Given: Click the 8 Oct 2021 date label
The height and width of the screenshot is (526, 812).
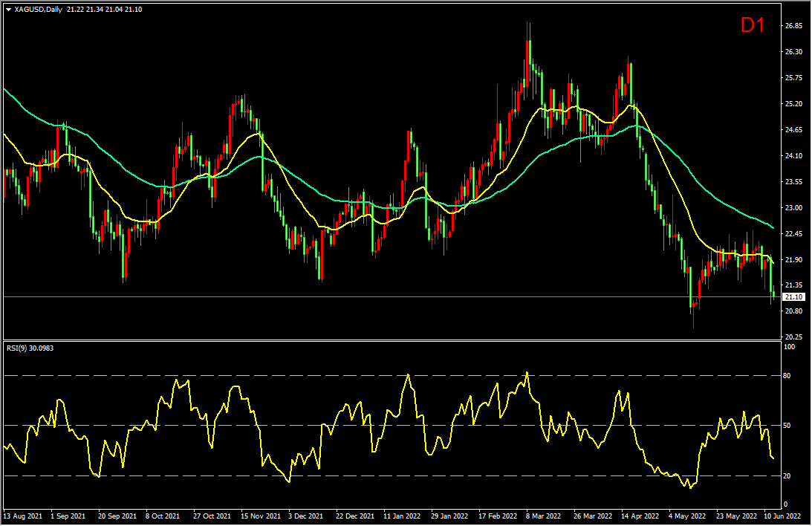Looking at the screenshot, I should pyautogui.click(x=163, y=516).
